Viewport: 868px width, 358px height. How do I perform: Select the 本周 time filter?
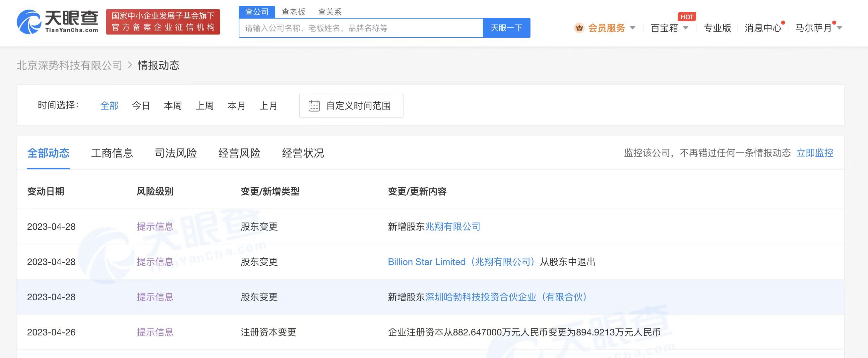tap(173, 106)
